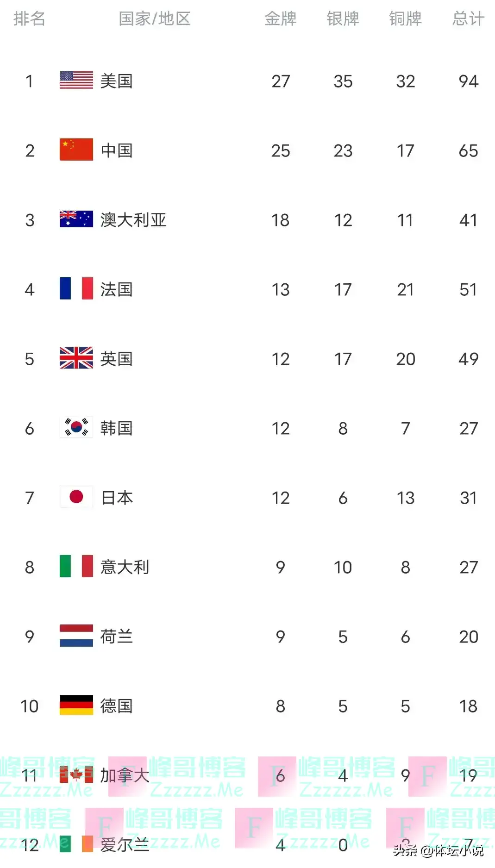This screenshot has width=495, height=868.
Task: Select the 总计 column header
Action: (x=468, y=19)
